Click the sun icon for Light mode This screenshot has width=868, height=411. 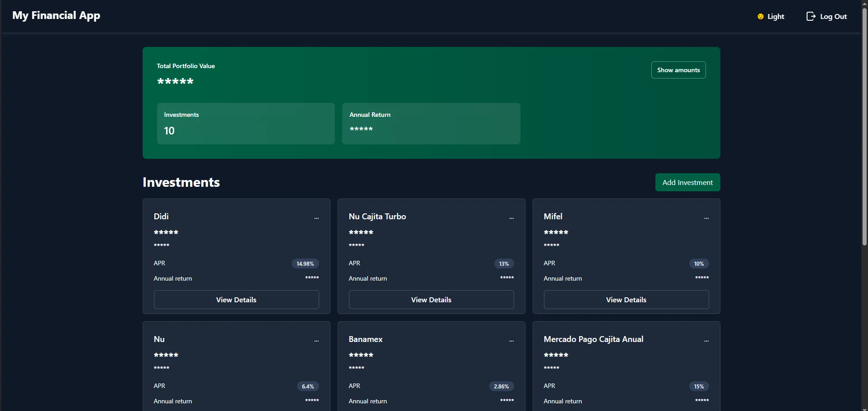[761, 17]
